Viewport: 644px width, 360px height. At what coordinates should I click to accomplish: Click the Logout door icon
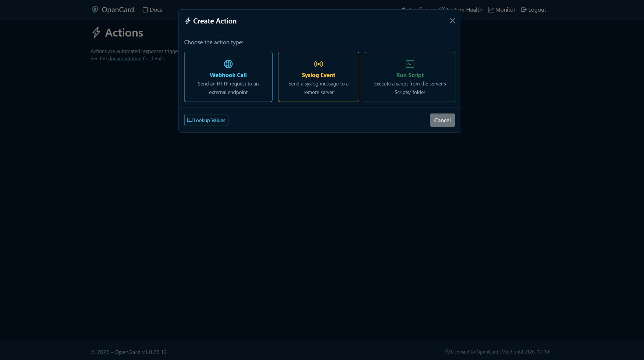pyautogui.click(x=524, y=9)
